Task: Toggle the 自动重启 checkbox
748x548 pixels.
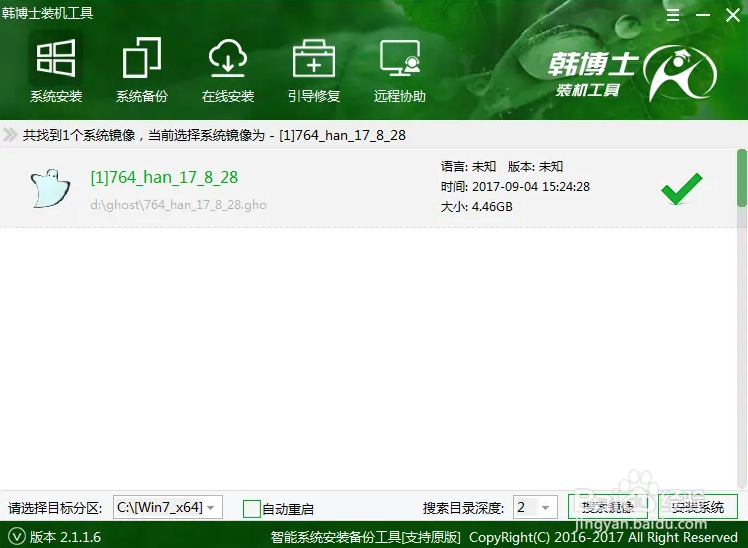Action: tap(251, 509)
